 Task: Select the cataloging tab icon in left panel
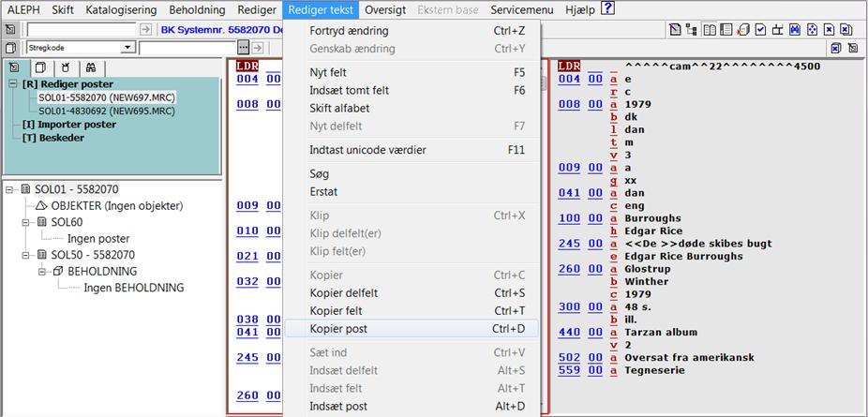(x=13, y=67)
